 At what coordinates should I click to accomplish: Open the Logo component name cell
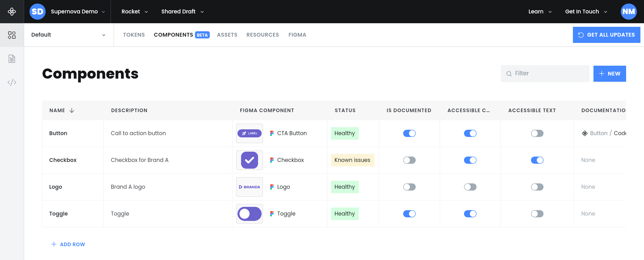(73, 187)
